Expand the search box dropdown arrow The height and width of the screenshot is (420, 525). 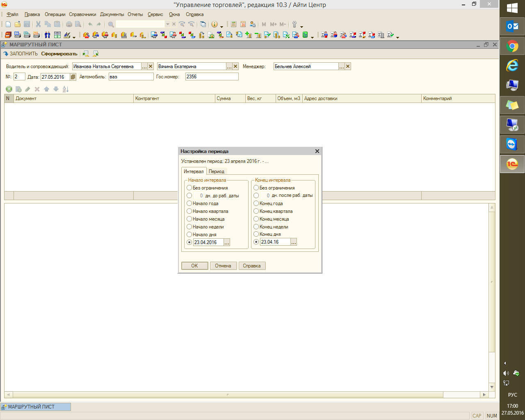coord(167,24)
